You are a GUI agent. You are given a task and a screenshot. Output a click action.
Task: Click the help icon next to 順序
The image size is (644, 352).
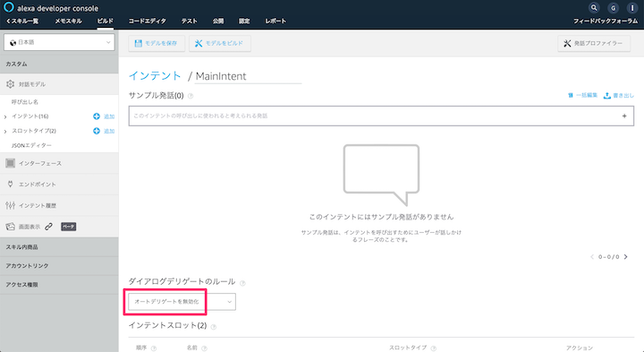tap(154, 348)
